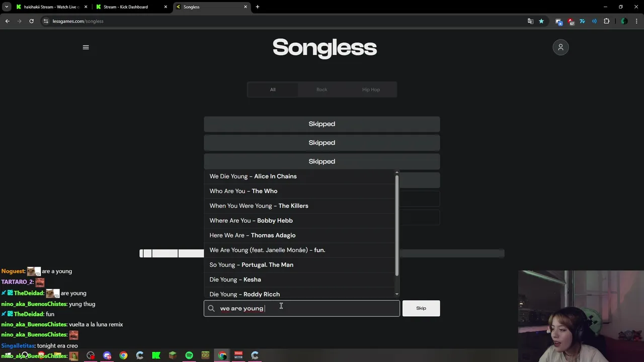The height and width of the screenshot is (362, 644).
Task: Choose We Die Young - Alice In Chains
Action: [x=300, y=176]
